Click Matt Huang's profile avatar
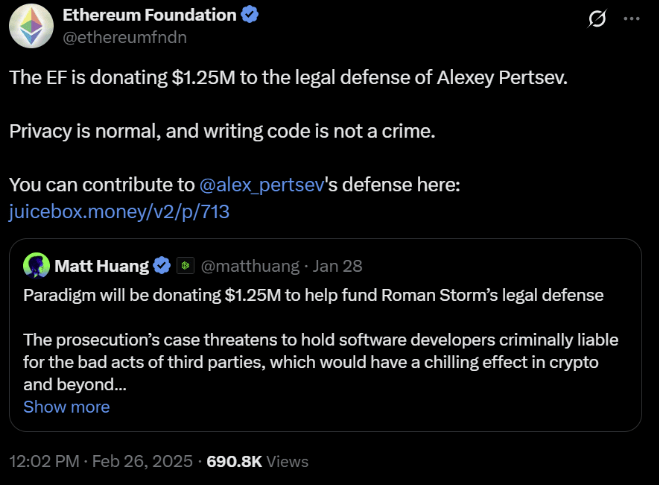The height and width of the screenshot is (485, 659). [x=37, y=265]
